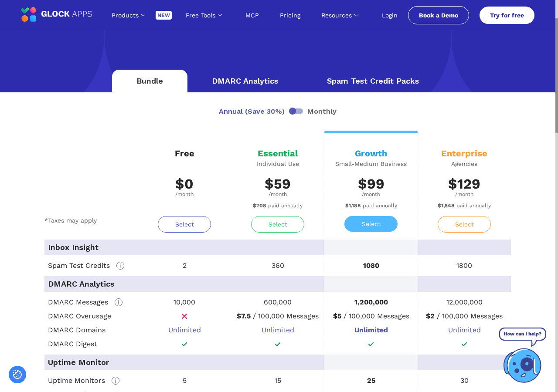Image resolution: width=558 pixels, height=392 pixels.
Task: Click the Growth plan DMARC Digest checkmark
Action: coord(371,344)
